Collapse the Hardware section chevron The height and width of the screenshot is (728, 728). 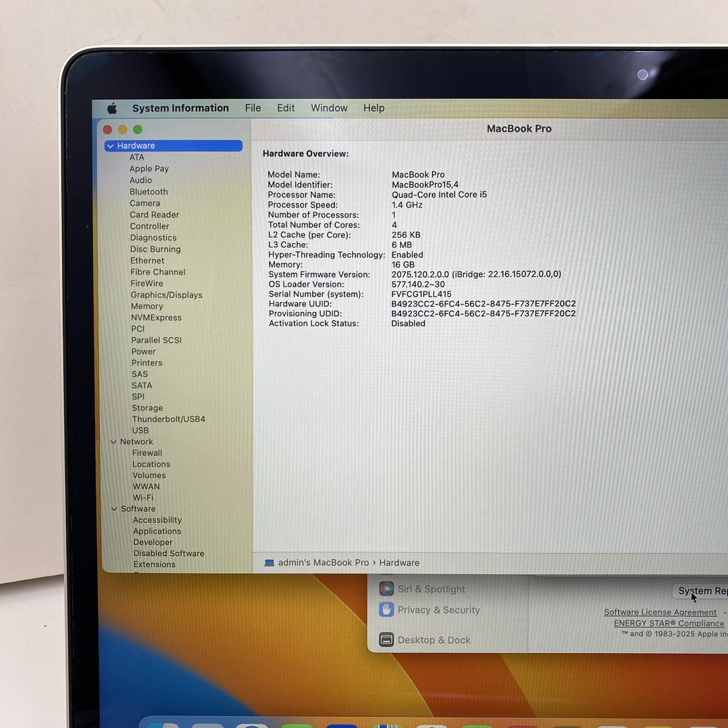point(111,146)
